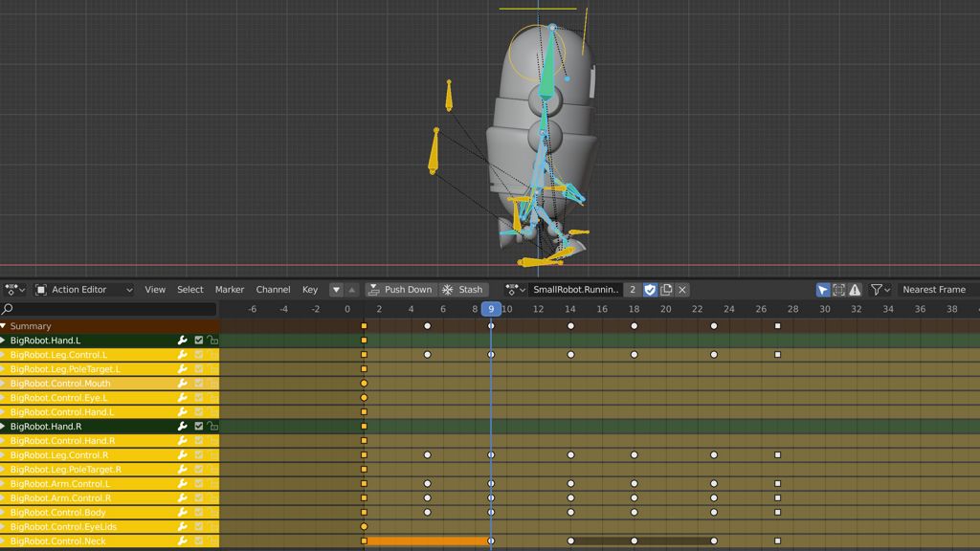Open the View menu

[x=154, y=290]
